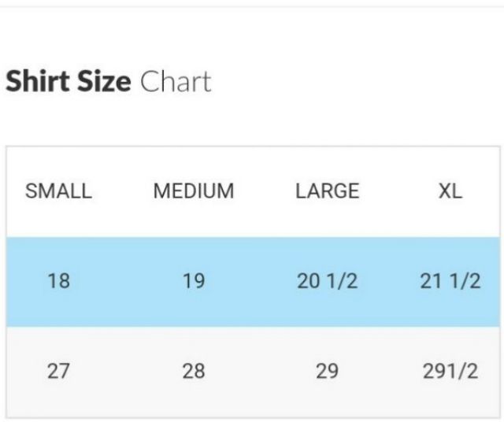Click the value 28 in bottom row
This screenshot has height=422, width=504.
pyautogui.click(x=194, y=371)
